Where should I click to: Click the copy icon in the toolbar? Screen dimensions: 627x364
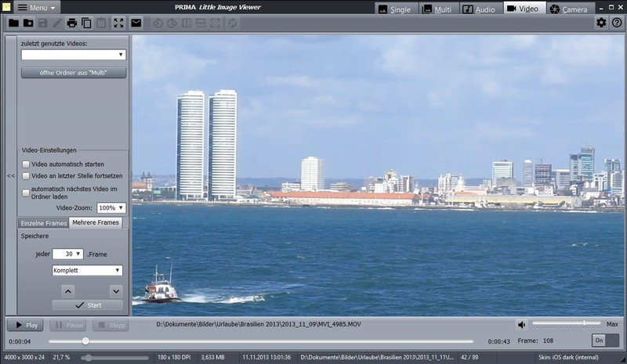click(86, 23)
